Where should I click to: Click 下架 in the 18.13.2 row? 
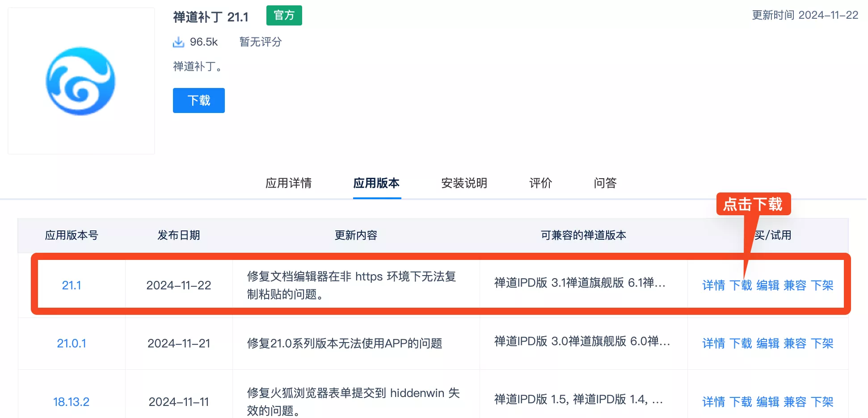pyautogui.click(x=822, y=402)
